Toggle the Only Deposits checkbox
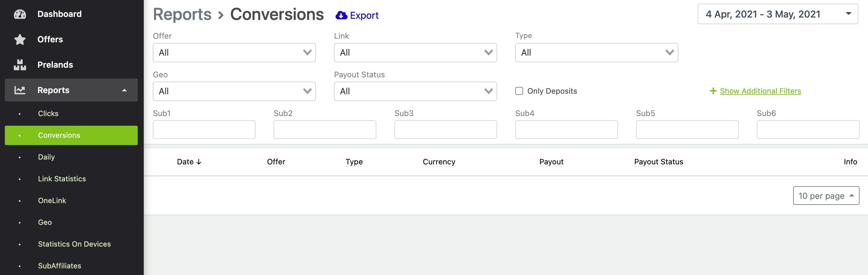Screen dimensions: 868x275 519,91
